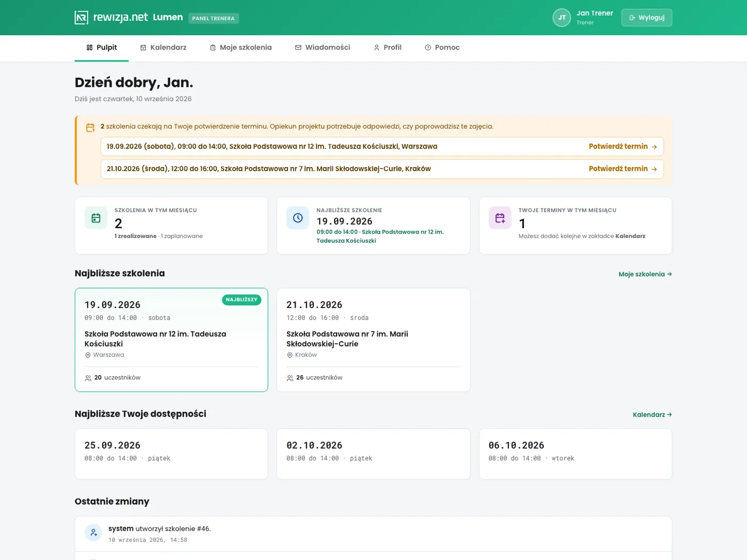
Task: Log out with the Wyloguj button
Action: pyautogui.click(x=647, y=18)
